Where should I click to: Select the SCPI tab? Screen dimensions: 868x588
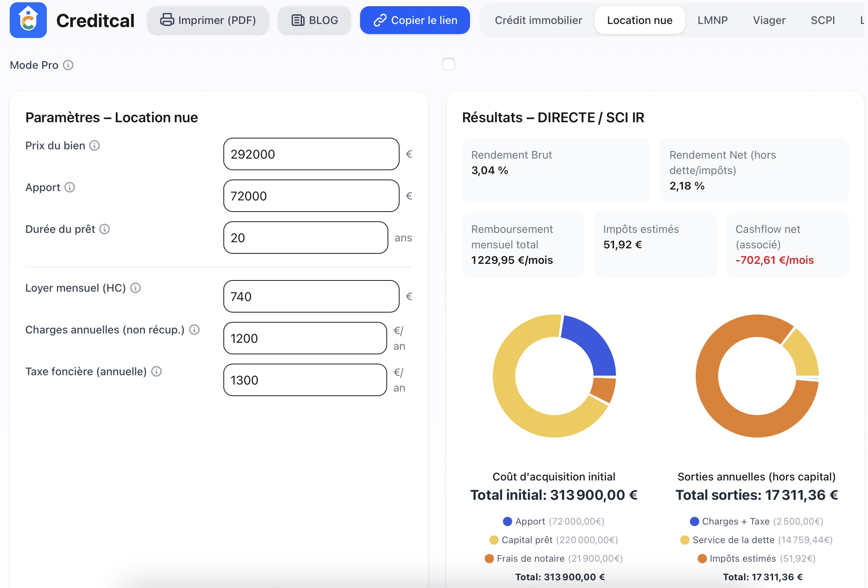pyautogui.click(x=823, y=20)
